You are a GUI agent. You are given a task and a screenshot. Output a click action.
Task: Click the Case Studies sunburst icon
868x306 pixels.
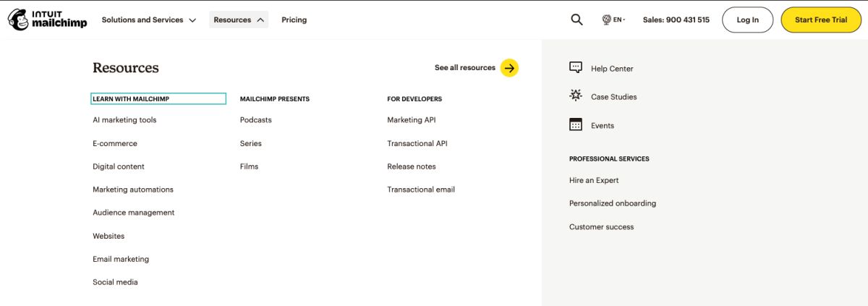point(576,96)
